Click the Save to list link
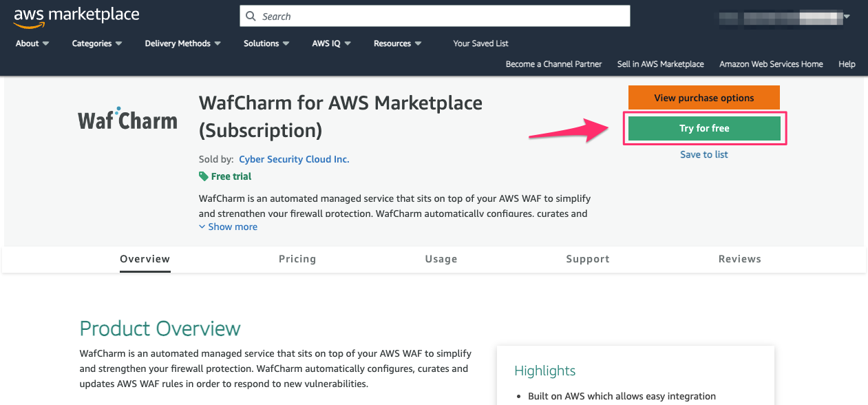Viewport: 868px width, 405px height. [x=703, y=154]
